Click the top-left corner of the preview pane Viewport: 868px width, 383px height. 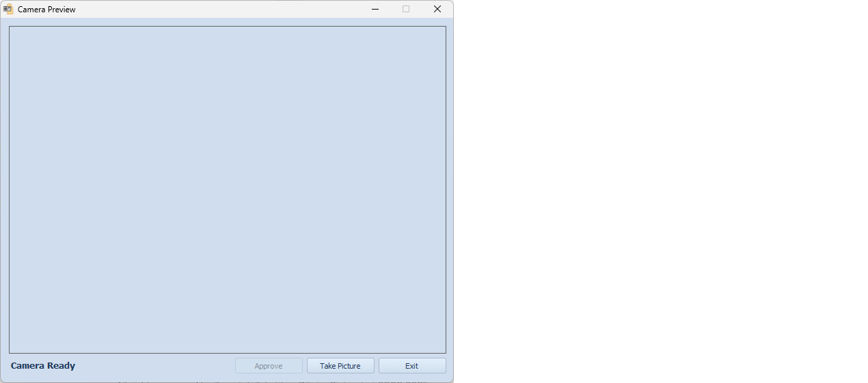point(12,29)
